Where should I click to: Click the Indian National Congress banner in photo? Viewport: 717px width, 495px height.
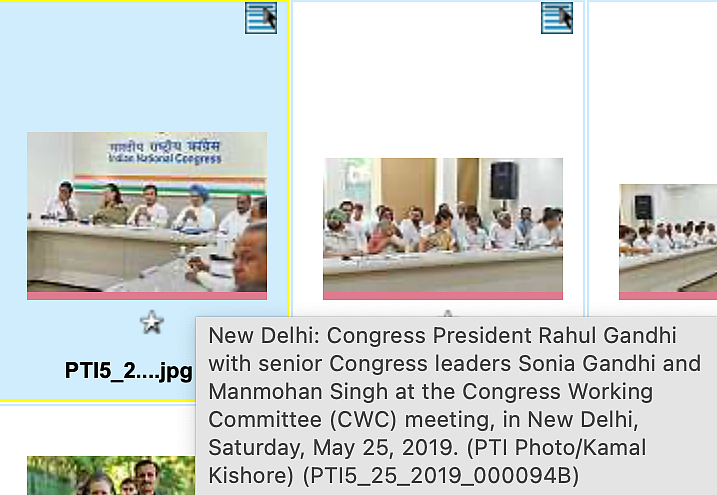point(165,152)
